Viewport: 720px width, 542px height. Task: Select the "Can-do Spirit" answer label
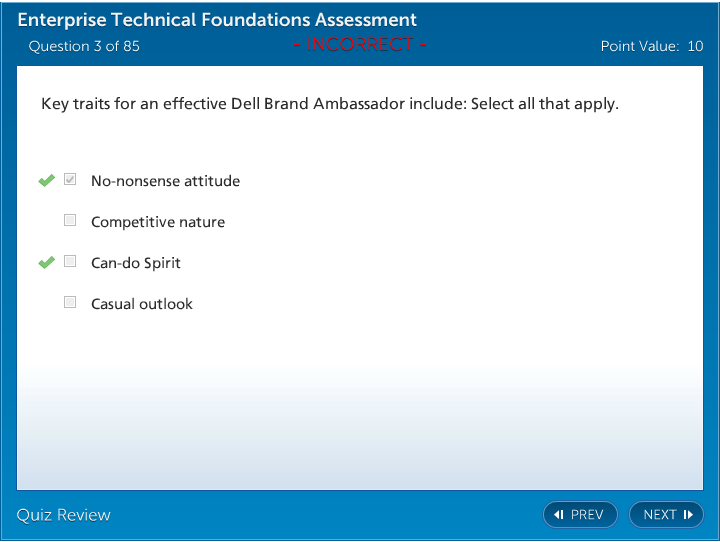pyautogui.click(x=136, y=263)
